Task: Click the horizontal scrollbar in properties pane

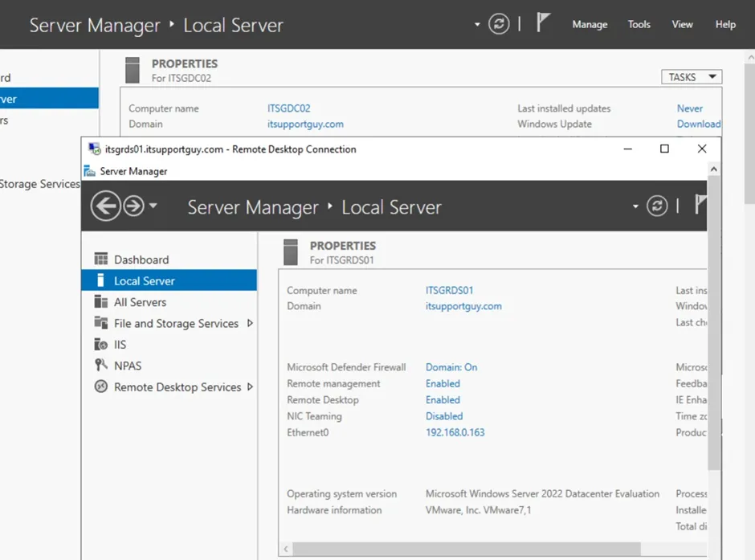Action: coord(466,549)
